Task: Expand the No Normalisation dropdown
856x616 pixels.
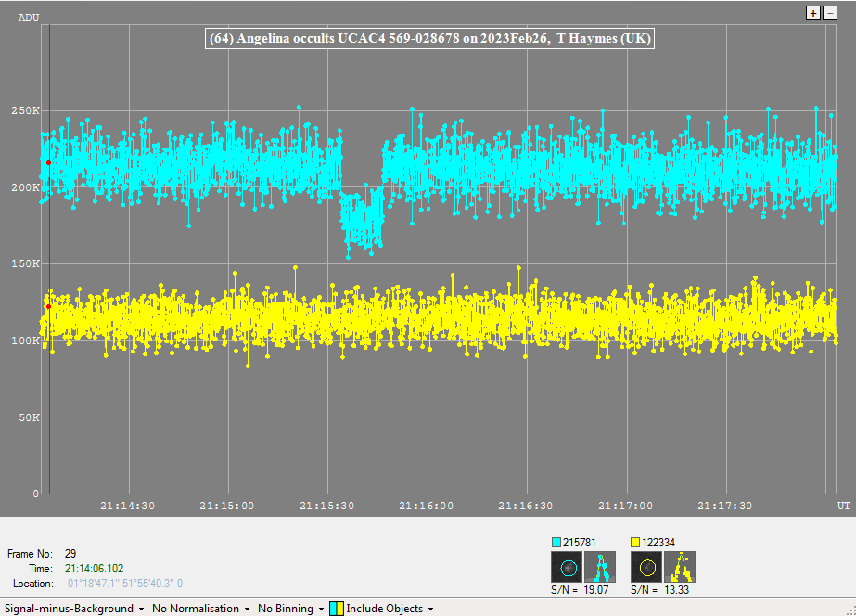Action: coord(201,609)
